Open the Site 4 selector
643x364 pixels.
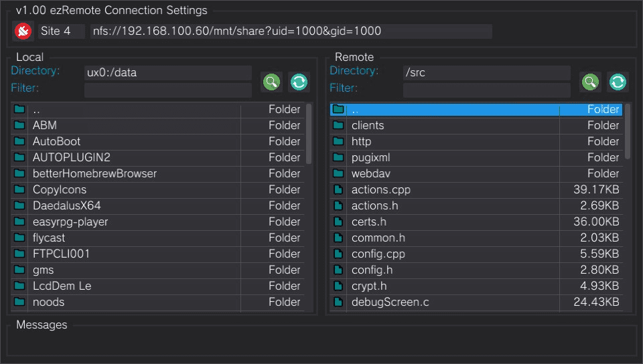tap(61, 31)
